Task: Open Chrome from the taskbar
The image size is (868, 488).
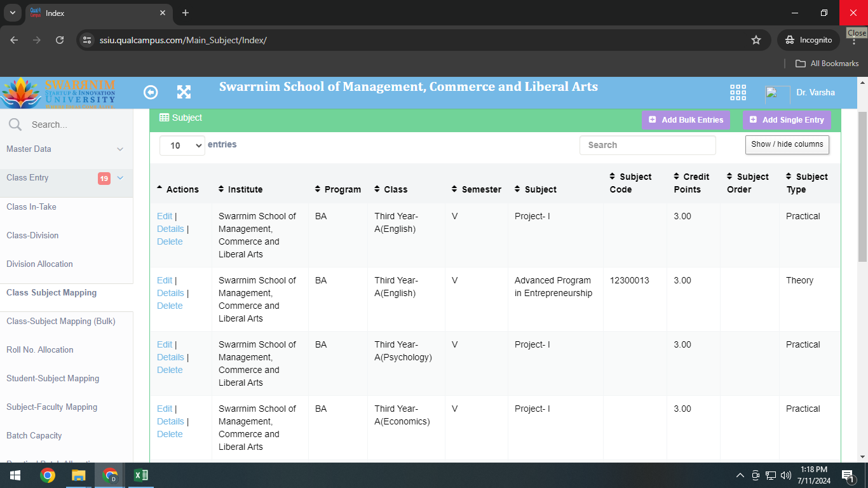Action: tap(47, 475)
